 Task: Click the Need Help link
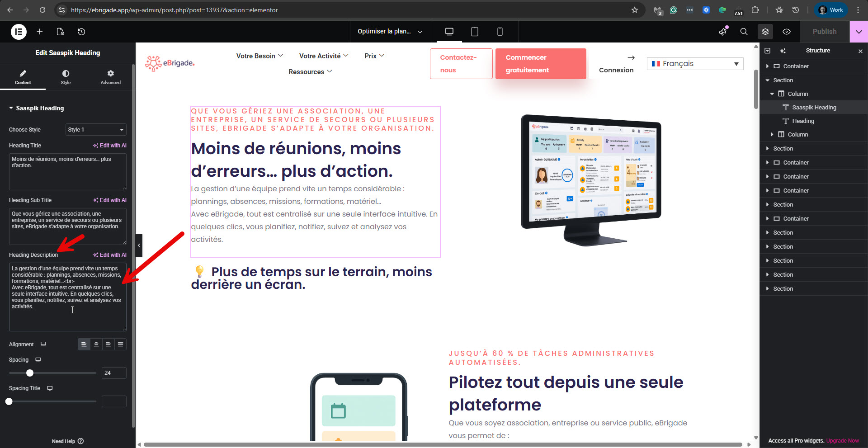(68, 441)
